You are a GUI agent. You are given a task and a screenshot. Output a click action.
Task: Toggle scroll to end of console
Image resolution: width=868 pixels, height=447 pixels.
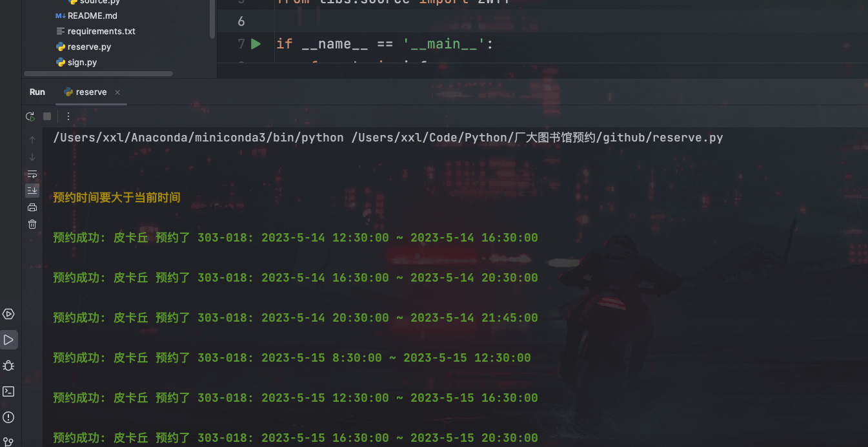click(32, 190)
